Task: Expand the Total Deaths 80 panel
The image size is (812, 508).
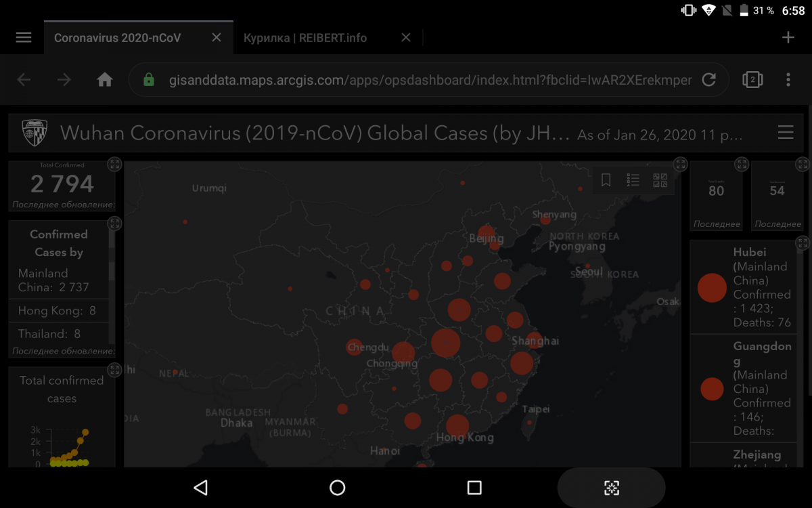Action: coord(742,164)
